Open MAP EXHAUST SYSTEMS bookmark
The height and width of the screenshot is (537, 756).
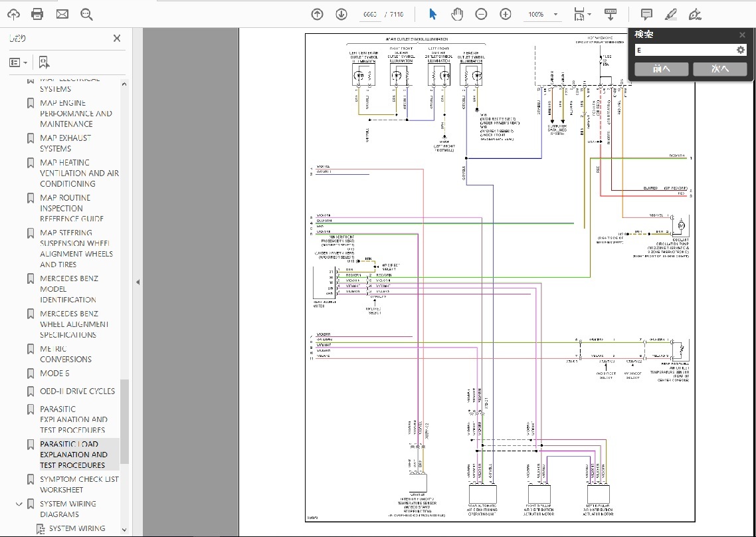(65, 144)
